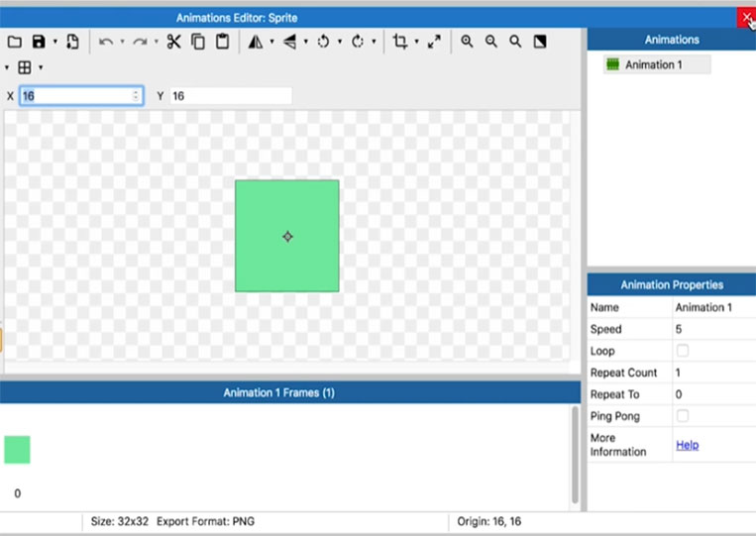
Task: Open the Save dropdown arrow
Action: tap(54, 42)
